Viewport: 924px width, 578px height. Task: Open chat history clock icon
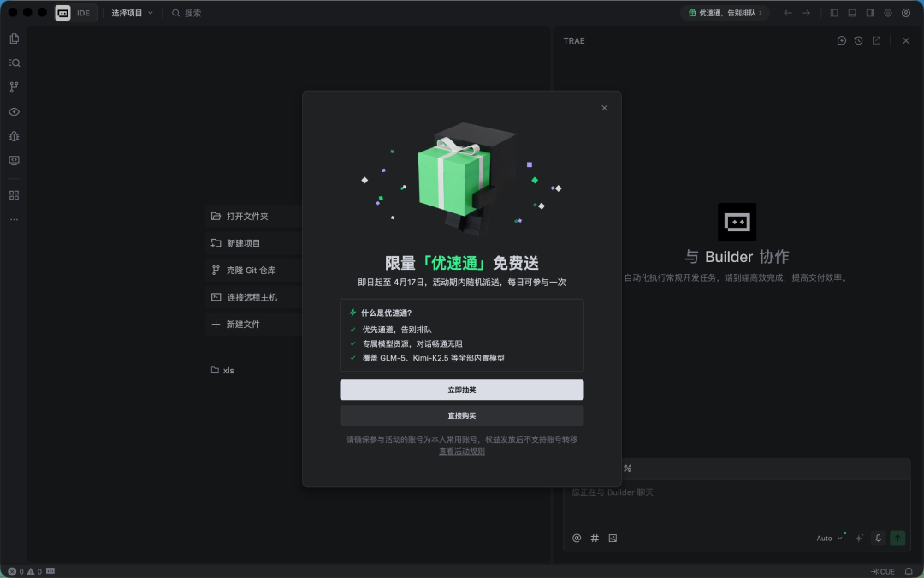tap(859, 41)
